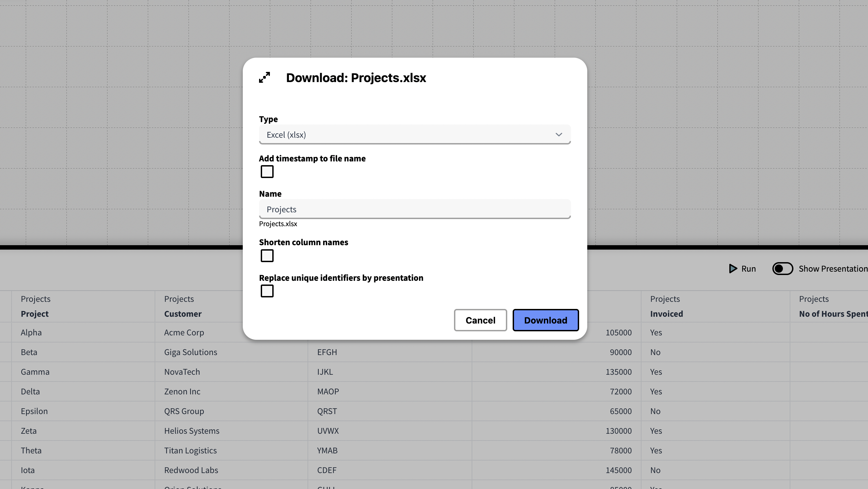The height and width of the screenshot is (489, 868).
Task: Enable Add timestamp to file name
Action: click(x=267, y=172)
